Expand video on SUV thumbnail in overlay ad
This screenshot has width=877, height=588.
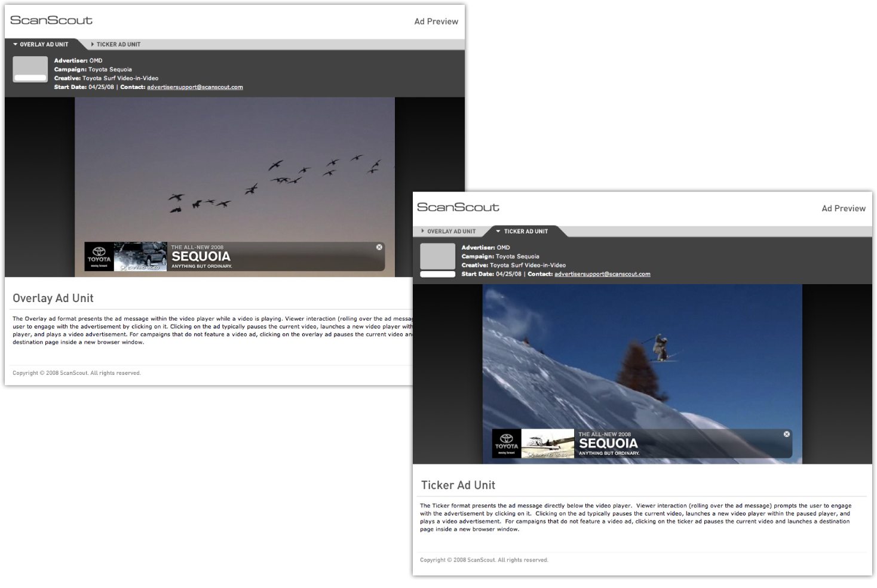point(140,257)
